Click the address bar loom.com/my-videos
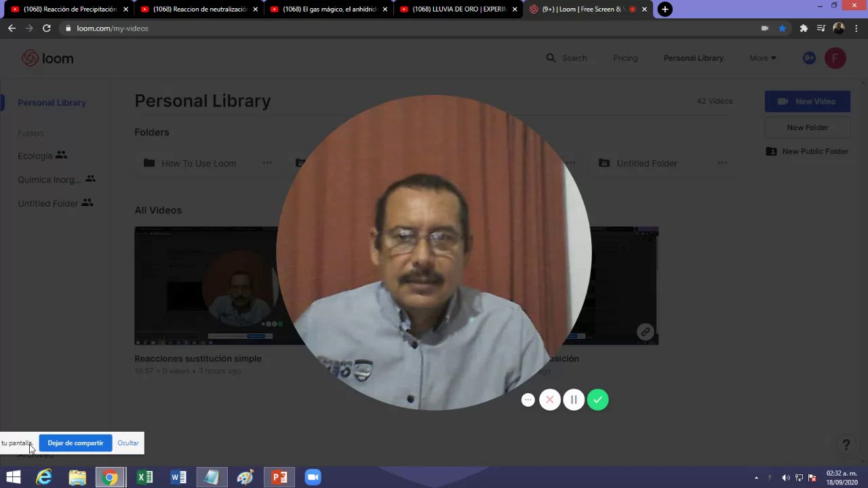The width and height of the screenshot is (868, 488). click(x=407, y=28)
